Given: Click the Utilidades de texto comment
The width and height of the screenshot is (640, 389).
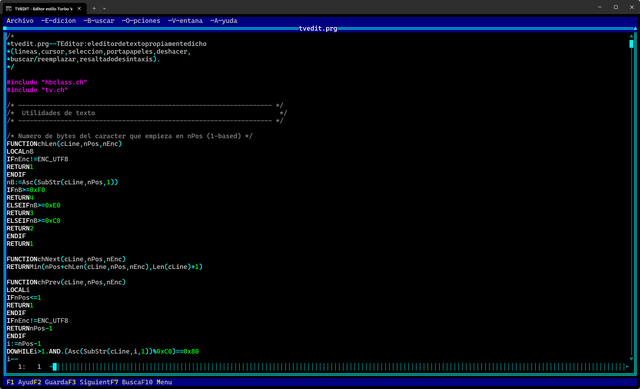Looking at the screenshot, I should click(58, 113).
